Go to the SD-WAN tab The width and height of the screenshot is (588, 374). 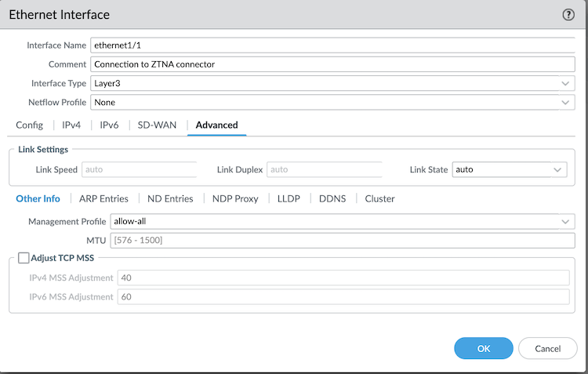pyautogui.click(x=157, y=125)
